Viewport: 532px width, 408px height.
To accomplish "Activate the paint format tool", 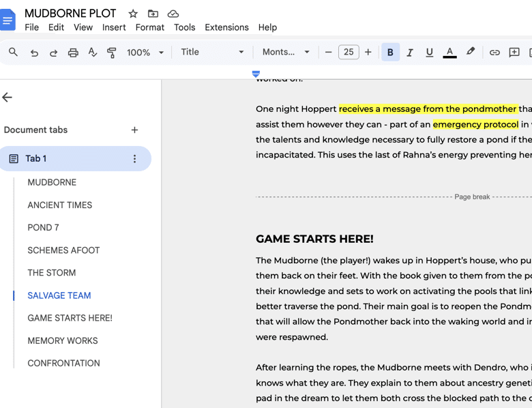I will click(x=112, y=53).
